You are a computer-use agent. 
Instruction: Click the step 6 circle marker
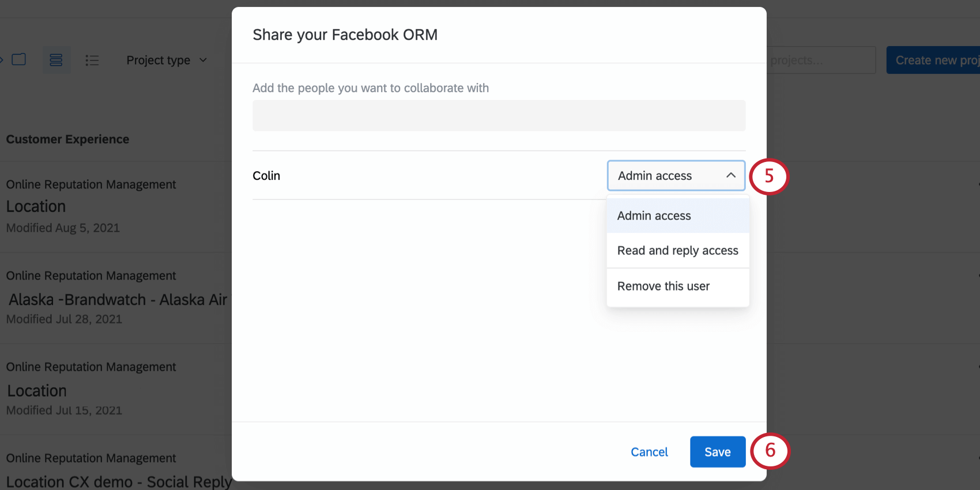(x=770, y=451)
